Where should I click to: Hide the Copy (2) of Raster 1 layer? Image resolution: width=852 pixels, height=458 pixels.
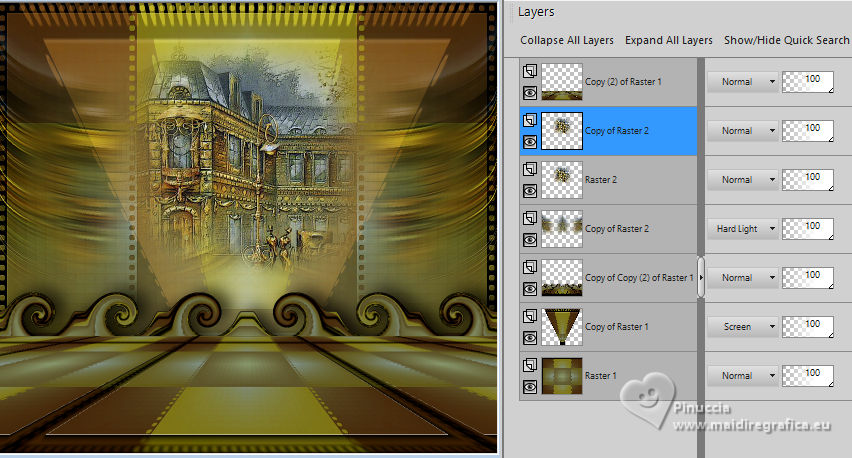point(530,93)
